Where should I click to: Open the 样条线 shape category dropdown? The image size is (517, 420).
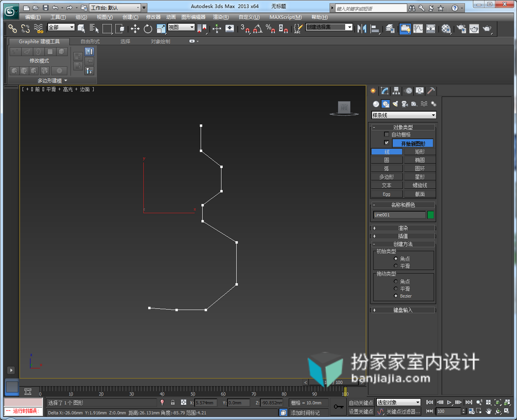404,115
